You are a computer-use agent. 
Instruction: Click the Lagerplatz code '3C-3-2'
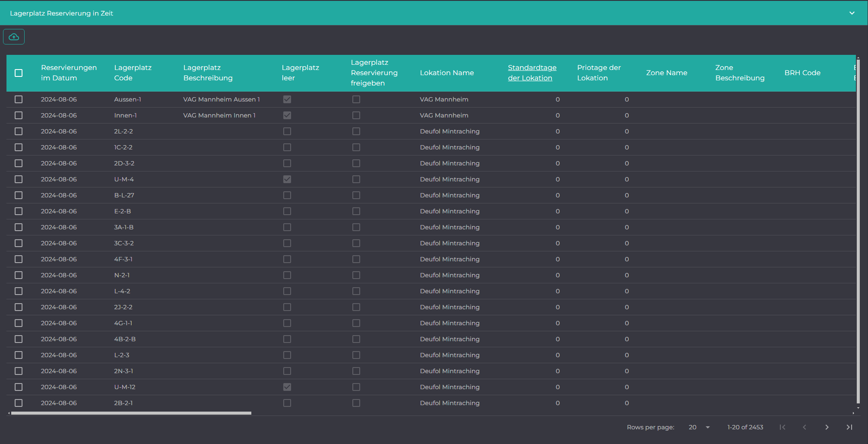click(x=124, y=243)
